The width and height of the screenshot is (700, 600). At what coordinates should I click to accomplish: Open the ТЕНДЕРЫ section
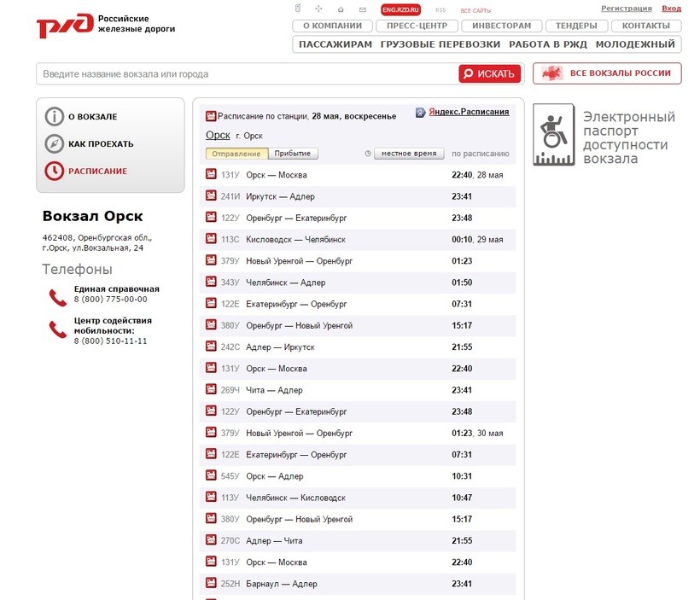576,26
